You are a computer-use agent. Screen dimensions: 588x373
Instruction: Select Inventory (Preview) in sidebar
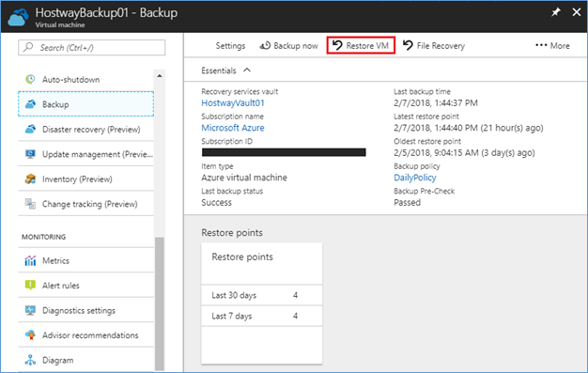(85, 179)
